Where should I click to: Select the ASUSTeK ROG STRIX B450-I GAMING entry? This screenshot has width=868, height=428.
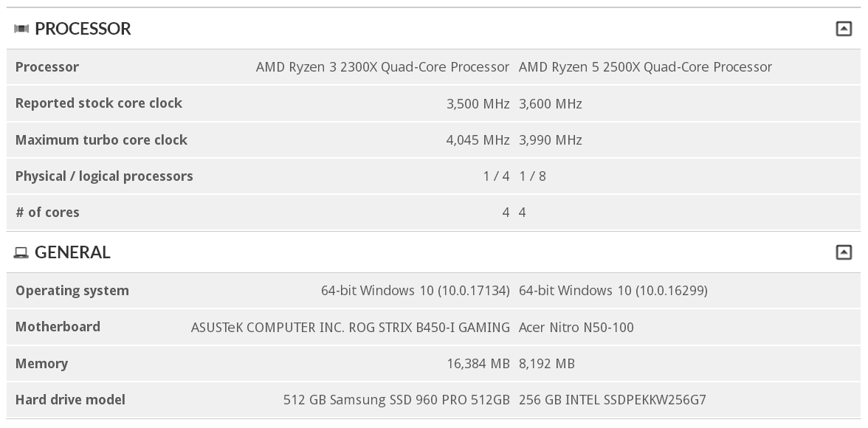point(351,327)
